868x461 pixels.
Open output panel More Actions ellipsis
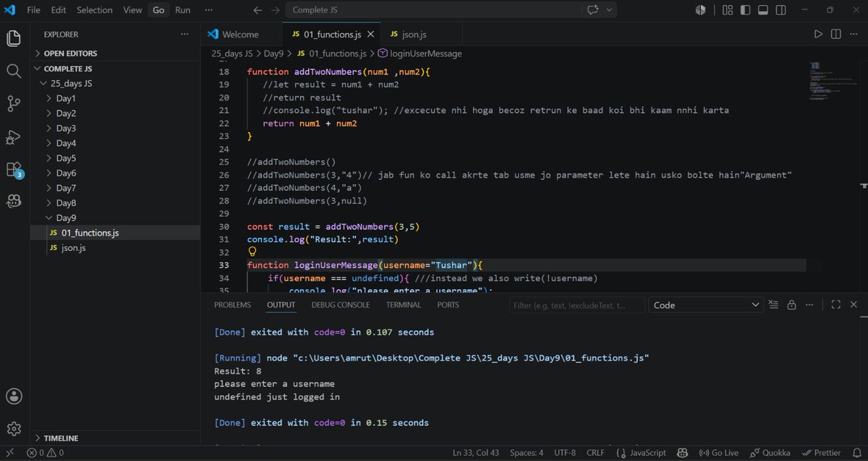click(x=809, y=305)
